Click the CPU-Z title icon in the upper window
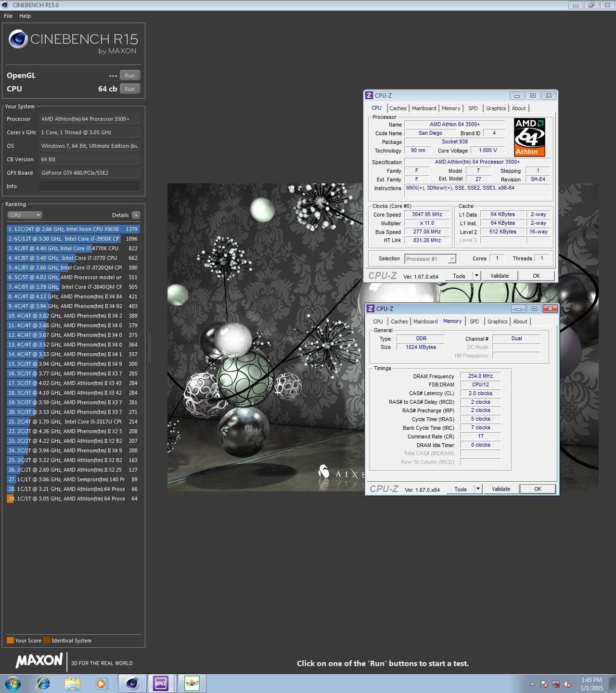616x693 pixels. pyautogui.click(x=369, y=95)
